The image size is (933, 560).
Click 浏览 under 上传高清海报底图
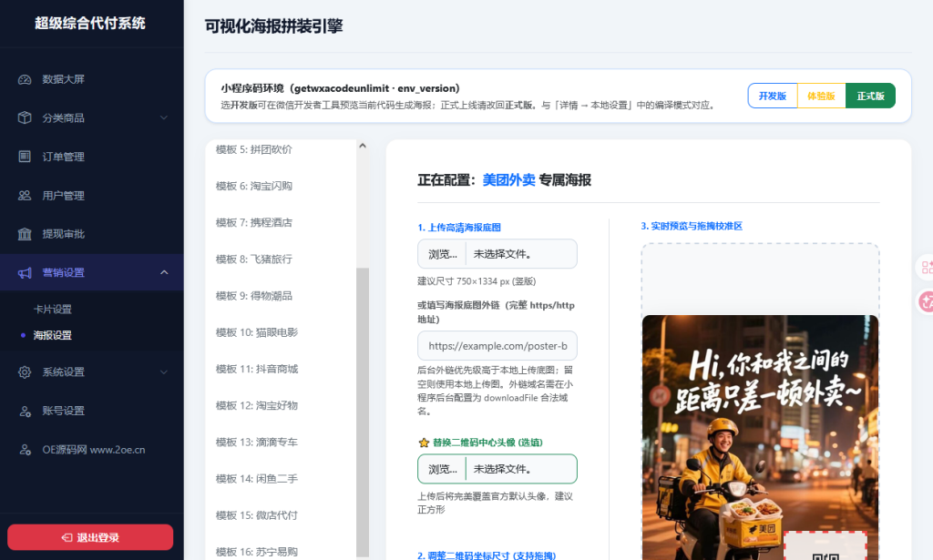coord(442,254)
